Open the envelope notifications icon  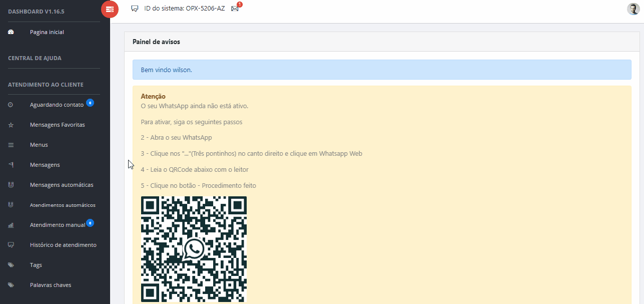pos(235,9)
